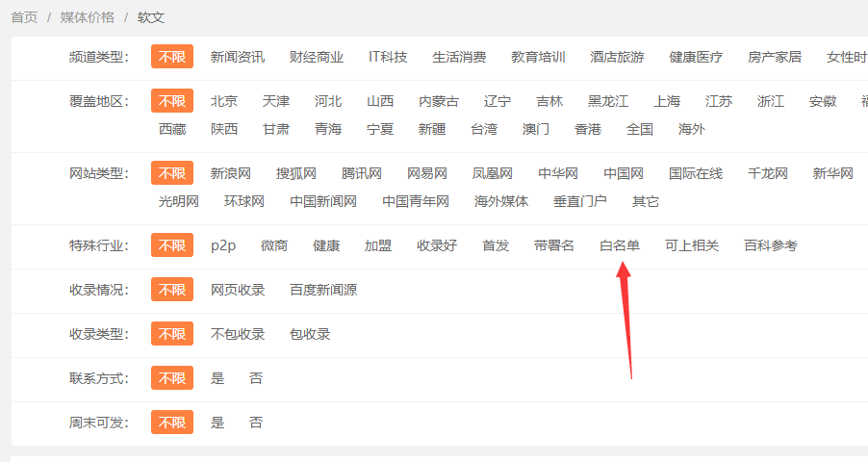Select 北京 as coverage region

pos(223,101)
